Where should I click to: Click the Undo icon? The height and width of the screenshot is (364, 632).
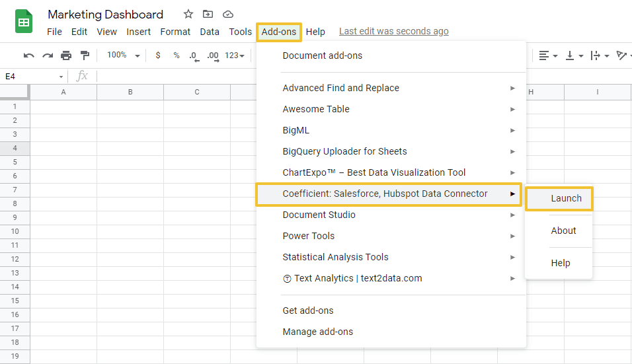(x=28, y=55)
